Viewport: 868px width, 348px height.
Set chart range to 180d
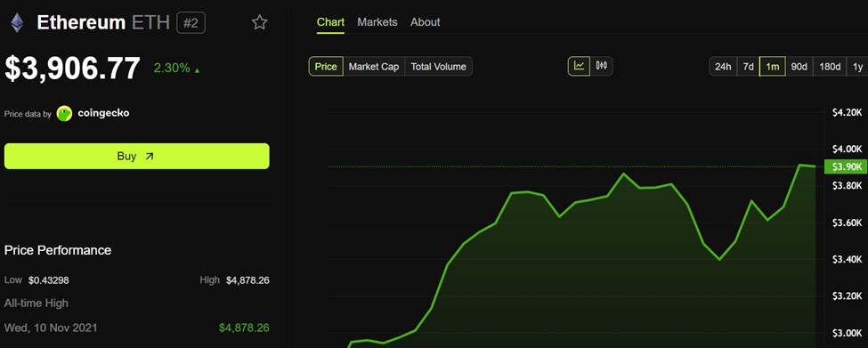(x=830, y=67)
